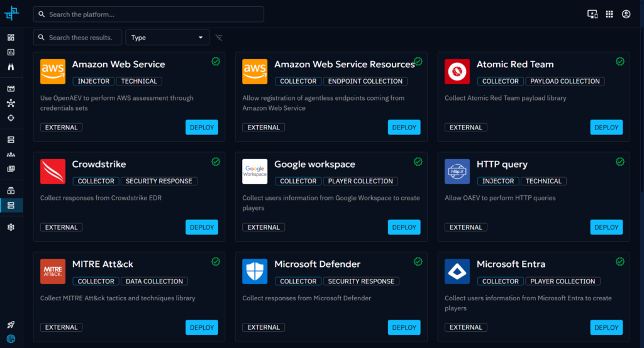Click the crosshair target icon in sidebar
This screenshot has height=348, width=644.
11,118
